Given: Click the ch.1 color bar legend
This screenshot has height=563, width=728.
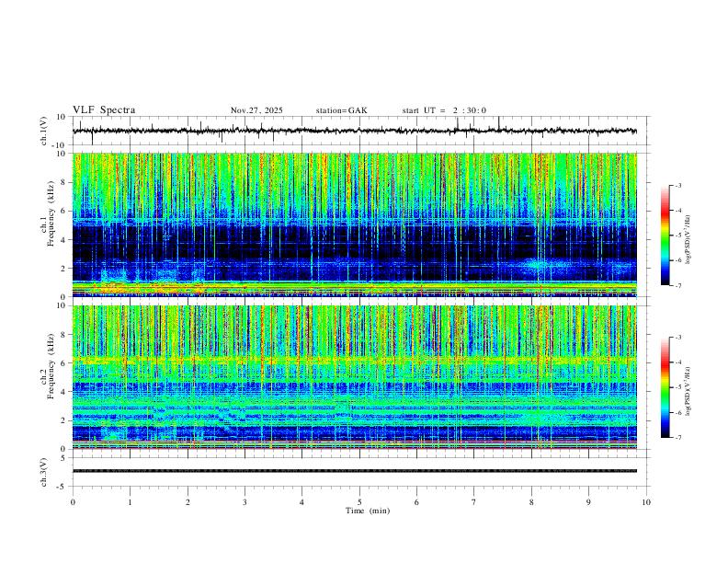Looking at the screenshot, I should pos(665,236).
